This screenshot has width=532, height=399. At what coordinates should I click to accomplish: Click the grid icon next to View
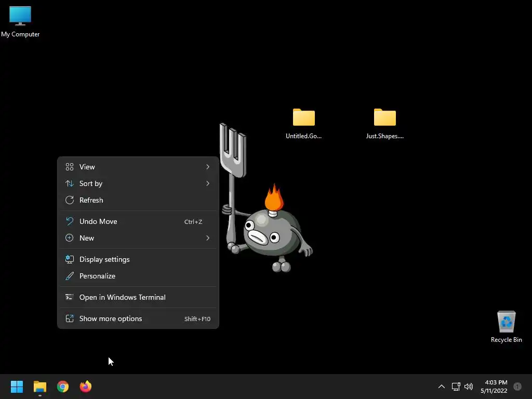69,167
